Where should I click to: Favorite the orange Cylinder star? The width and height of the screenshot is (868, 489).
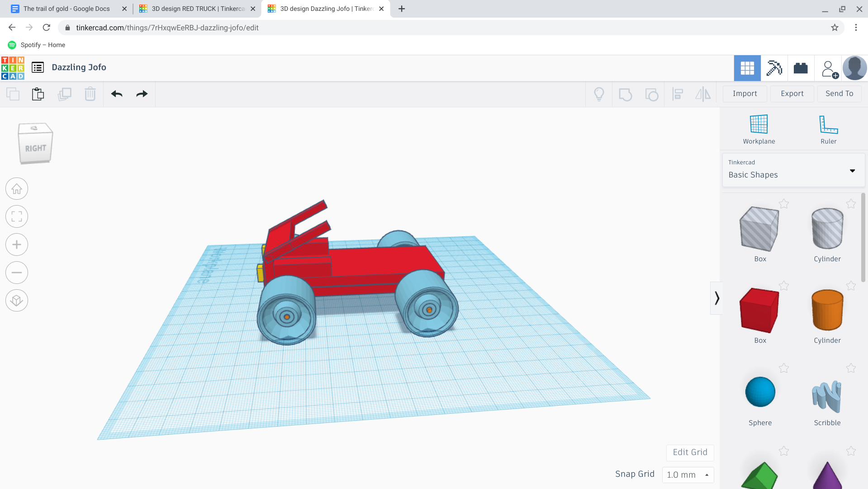click(851, 286)
